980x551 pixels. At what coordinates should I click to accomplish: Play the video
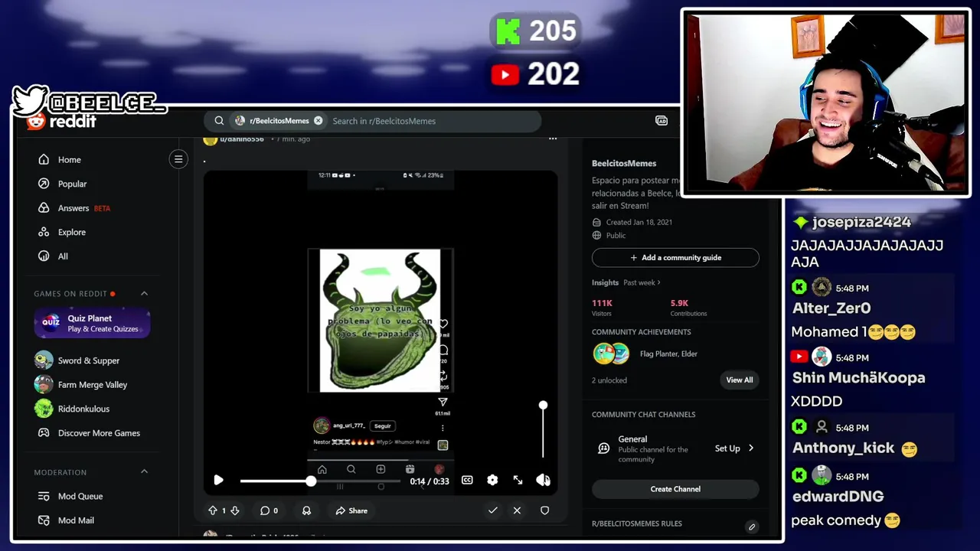pos(218,480)
